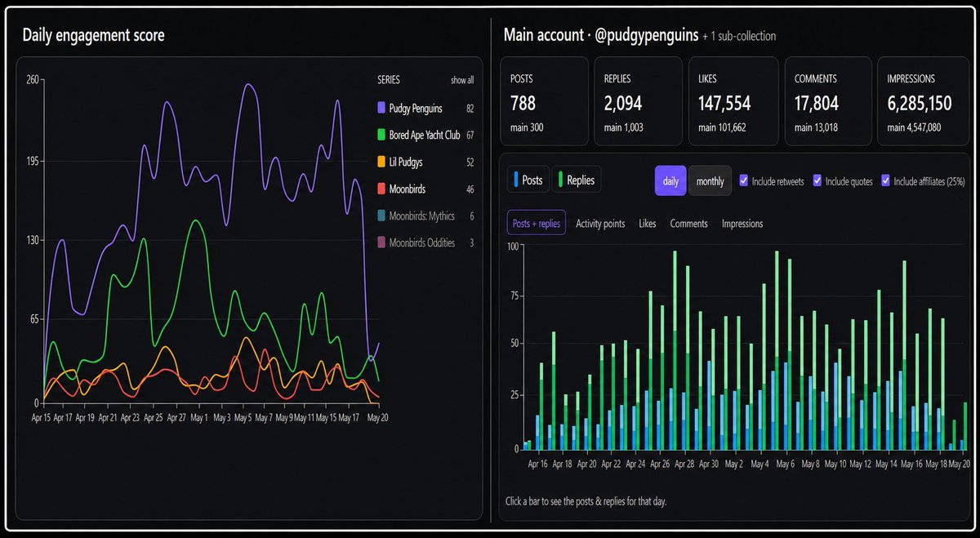Click the @pudgypenguins account title

pyautogui.click(x=647, y=35)
